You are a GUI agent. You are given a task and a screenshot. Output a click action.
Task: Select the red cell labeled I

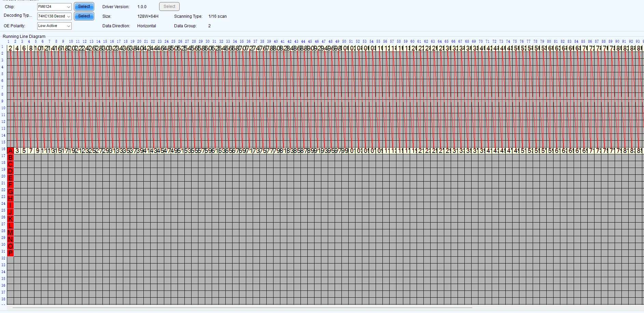pos(10,205)
